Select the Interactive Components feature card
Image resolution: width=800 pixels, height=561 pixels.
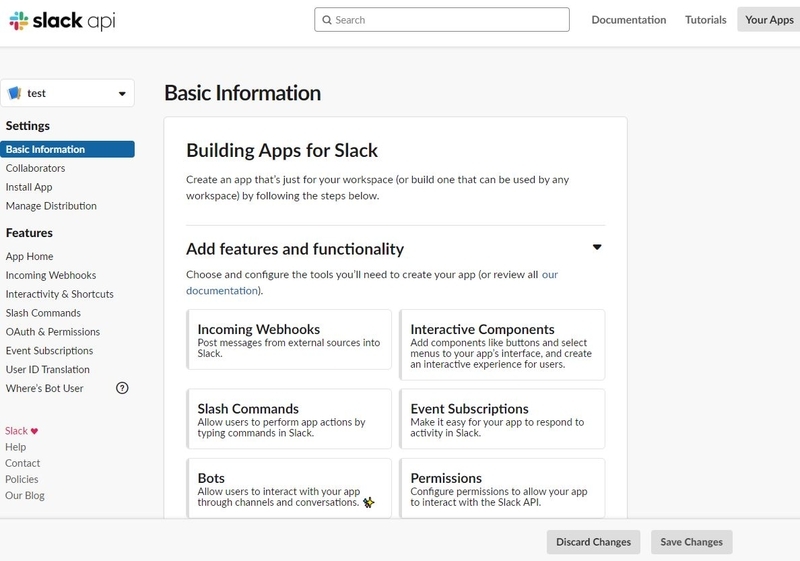coord(502,345)
